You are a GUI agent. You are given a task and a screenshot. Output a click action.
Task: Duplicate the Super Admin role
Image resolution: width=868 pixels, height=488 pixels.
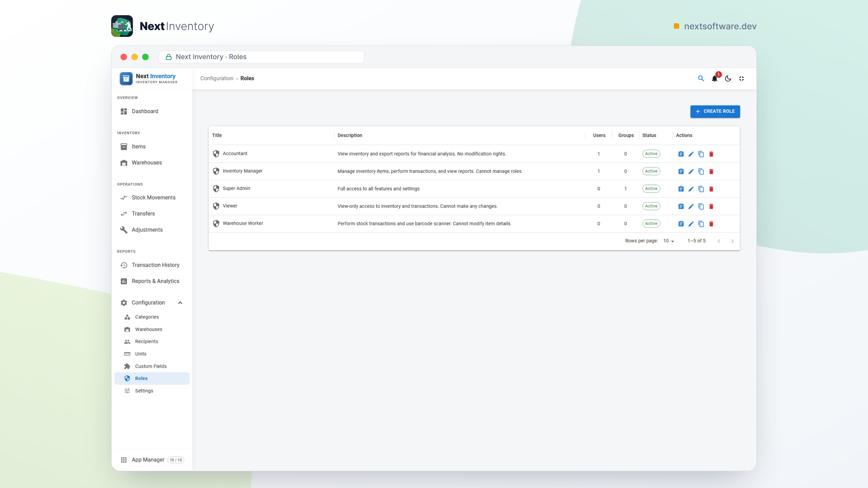pyautogui.click(x=701, y=189)
